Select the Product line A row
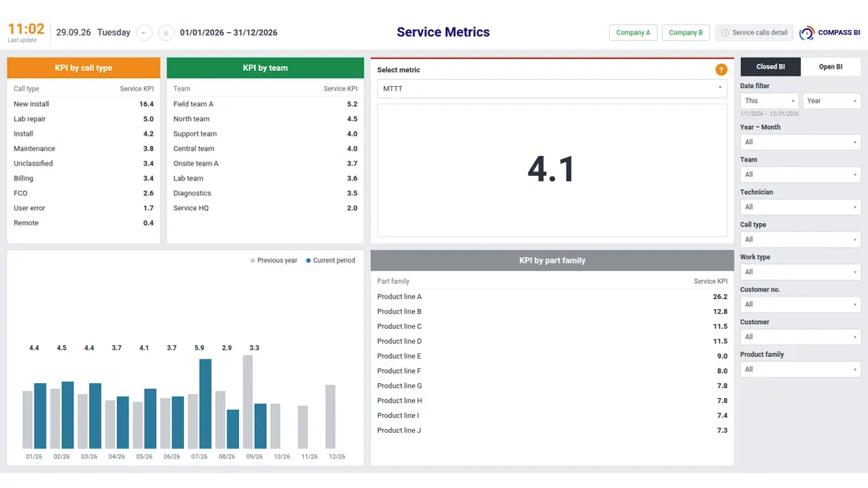Viewport: 868px width, 488px height. pyautogui.click(x=552, y=296)
